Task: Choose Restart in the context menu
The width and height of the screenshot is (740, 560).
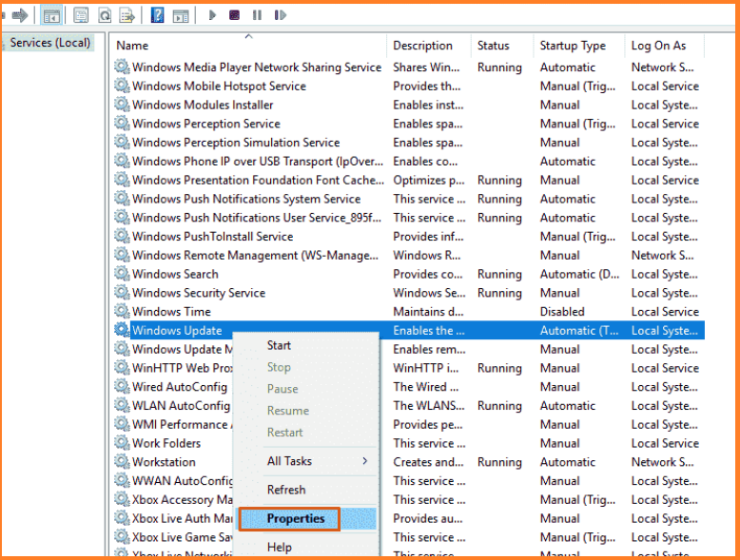Action: coord(285,433)
